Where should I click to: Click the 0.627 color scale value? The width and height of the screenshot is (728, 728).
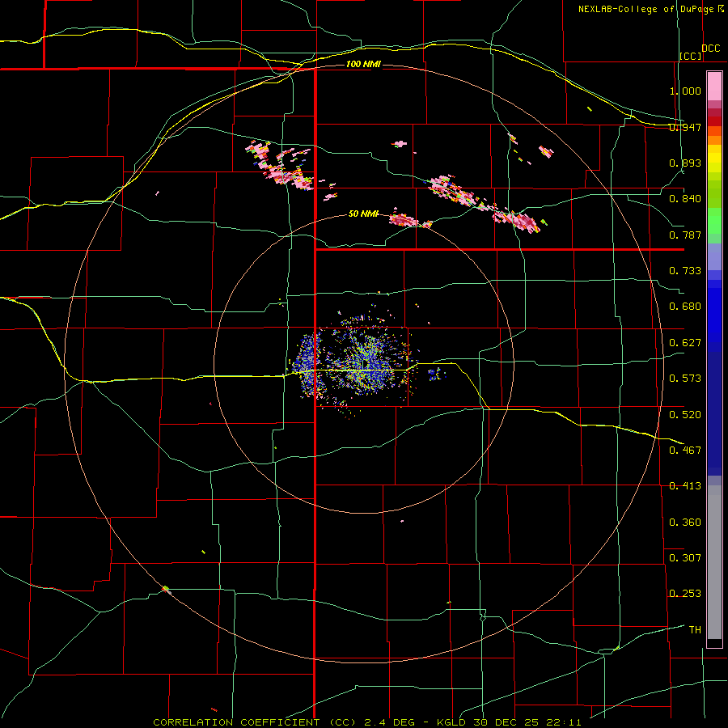click(685, 343)
